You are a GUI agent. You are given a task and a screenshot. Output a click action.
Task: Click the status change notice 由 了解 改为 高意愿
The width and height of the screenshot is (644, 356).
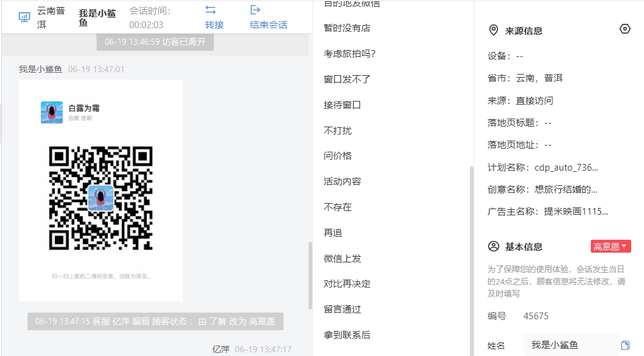click(x=155, y=322)
